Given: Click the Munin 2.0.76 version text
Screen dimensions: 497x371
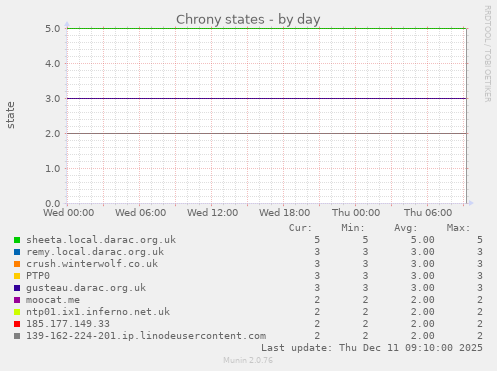Looking at the screenshot, I should click(x=248, y=360).
